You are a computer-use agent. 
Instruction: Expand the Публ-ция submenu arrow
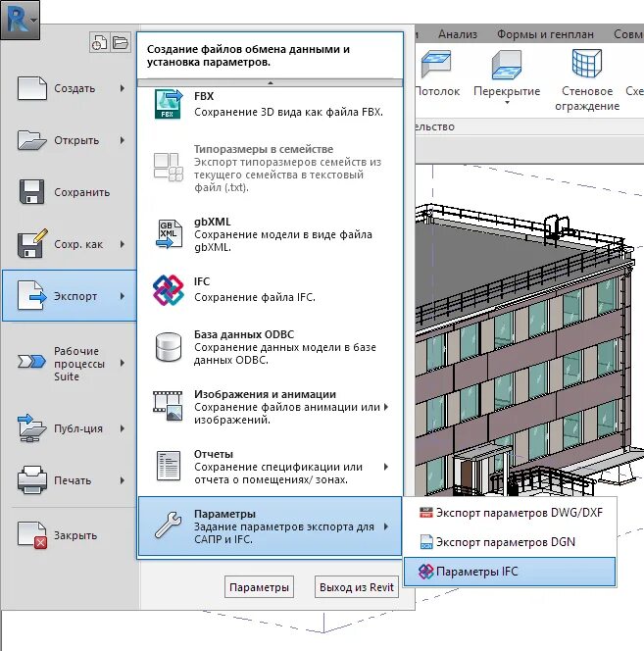(123, 428)
